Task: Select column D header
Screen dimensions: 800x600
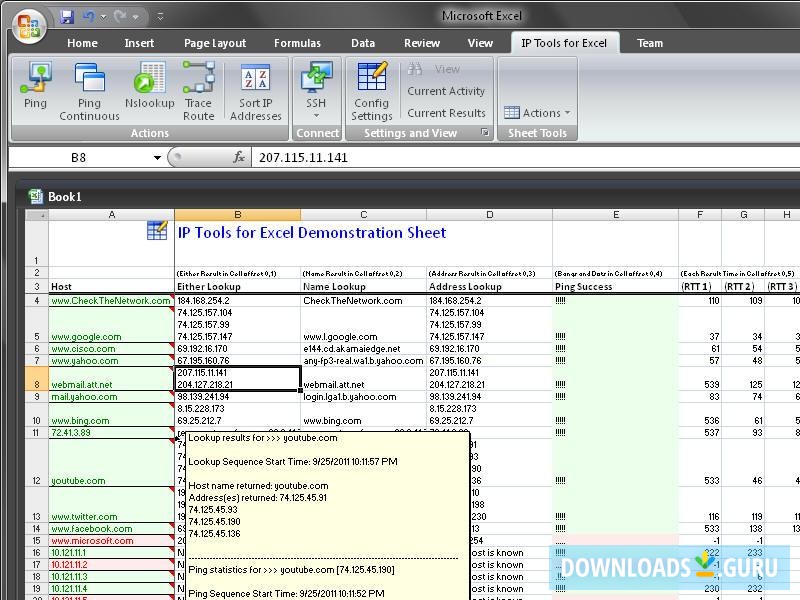Action: coord(489,215)
